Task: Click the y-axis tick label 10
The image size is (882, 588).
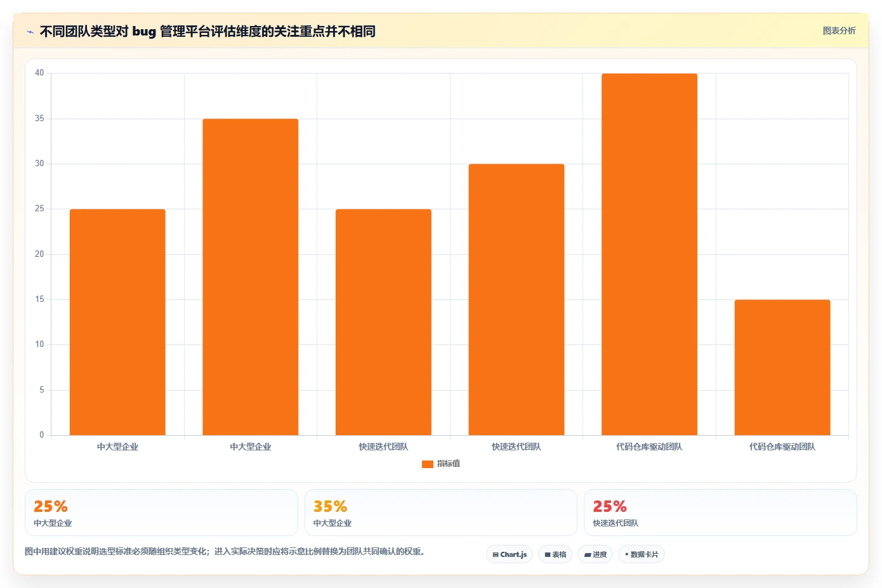Action: (39, 344)
